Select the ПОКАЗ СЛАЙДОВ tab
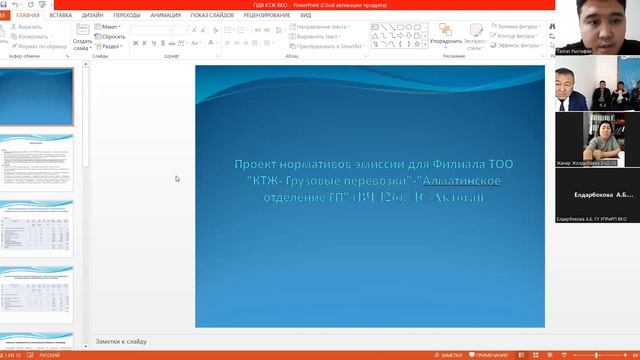 coord(212,15)
